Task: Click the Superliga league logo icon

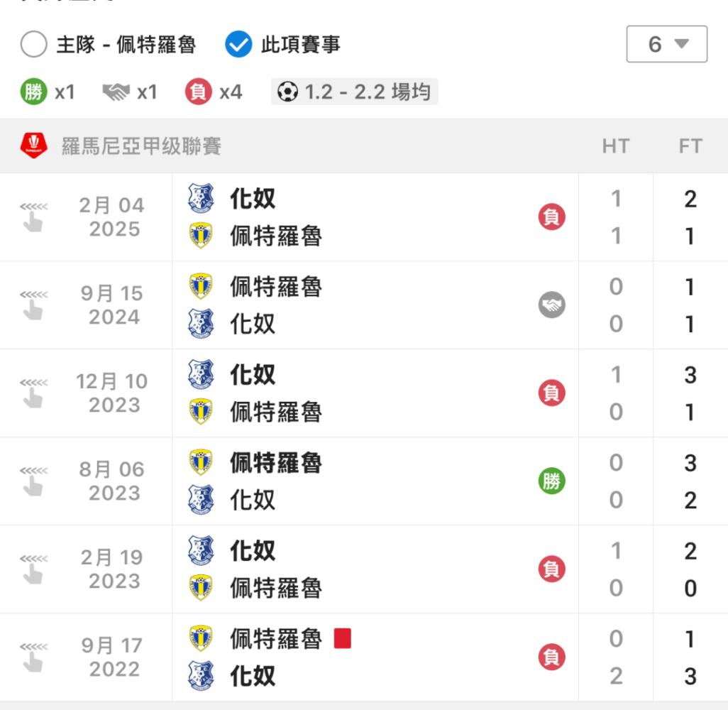Action: coord(33,146)
